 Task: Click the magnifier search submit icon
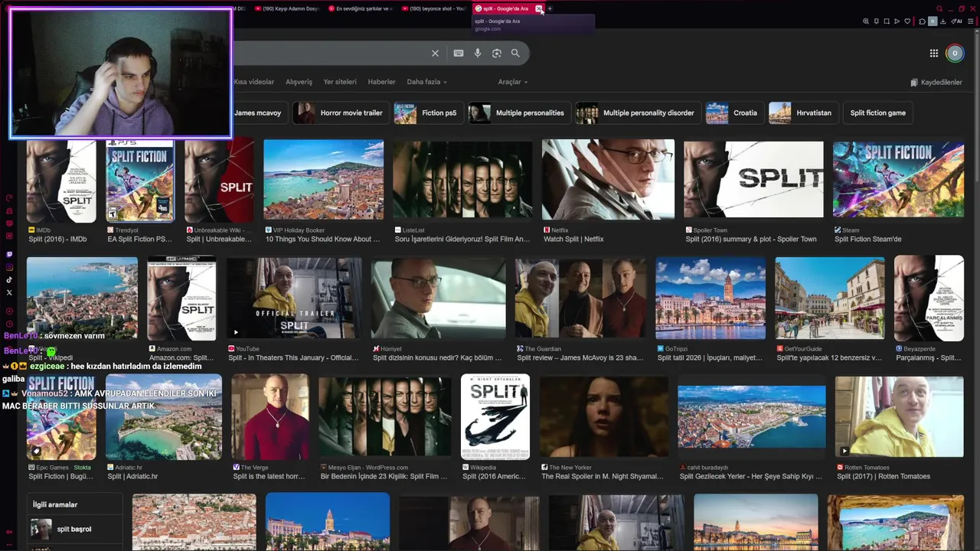515,54
